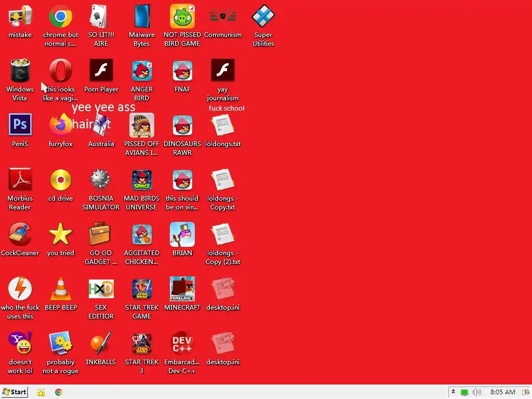Open 'DINOSAURS RAWR' icon
Viewport: 532px width, 399px height.
tap(182, 125)
